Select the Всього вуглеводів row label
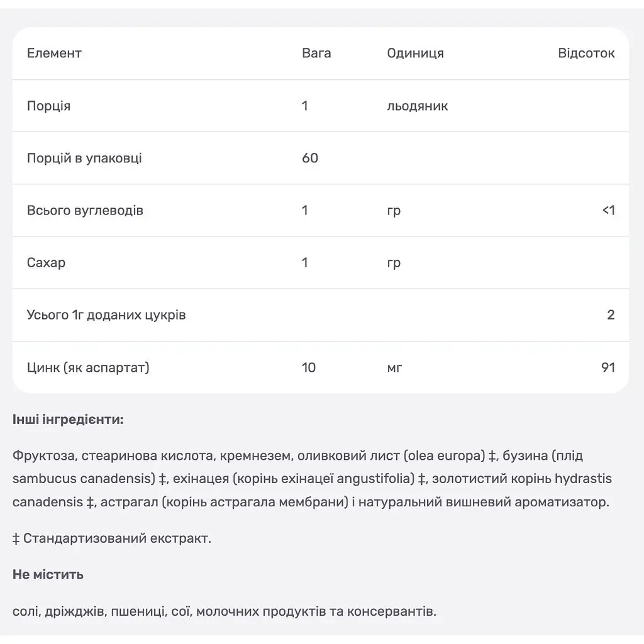The width and height of the screenshot is (644, 644). coord(85,210)
